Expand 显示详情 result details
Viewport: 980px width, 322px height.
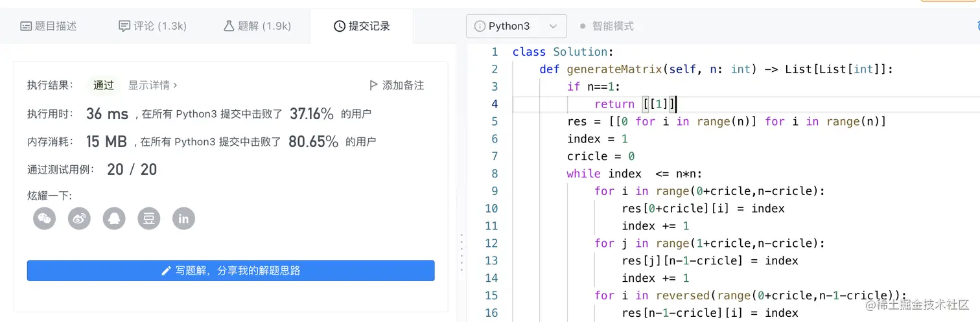[152, 85]
